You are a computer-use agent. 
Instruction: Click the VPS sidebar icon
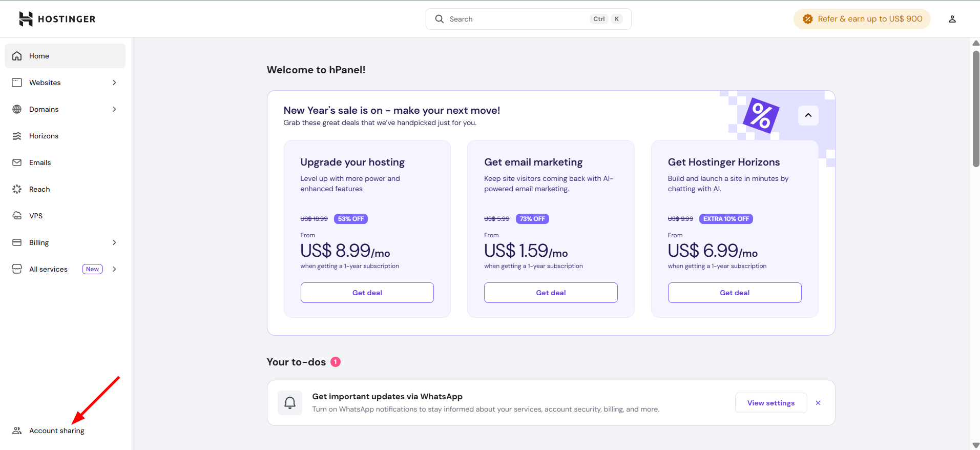[17, 216]
